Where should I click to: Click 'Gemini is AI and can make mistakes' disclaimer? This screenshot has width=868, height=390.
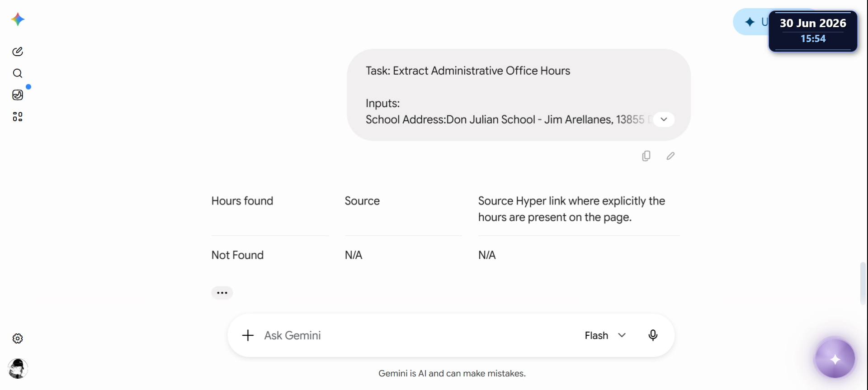pyautogui.click(x=452, y=374)
